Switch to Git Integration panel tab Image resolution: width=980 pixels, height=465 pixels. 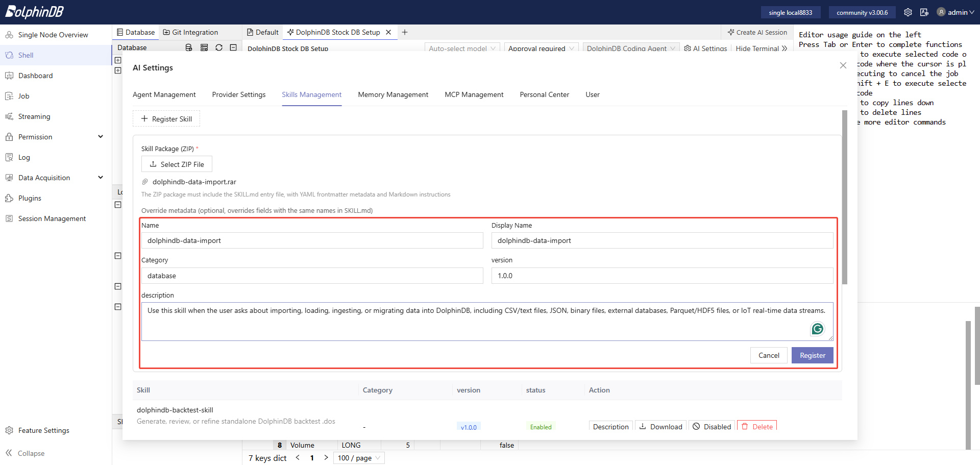[190, 32]
